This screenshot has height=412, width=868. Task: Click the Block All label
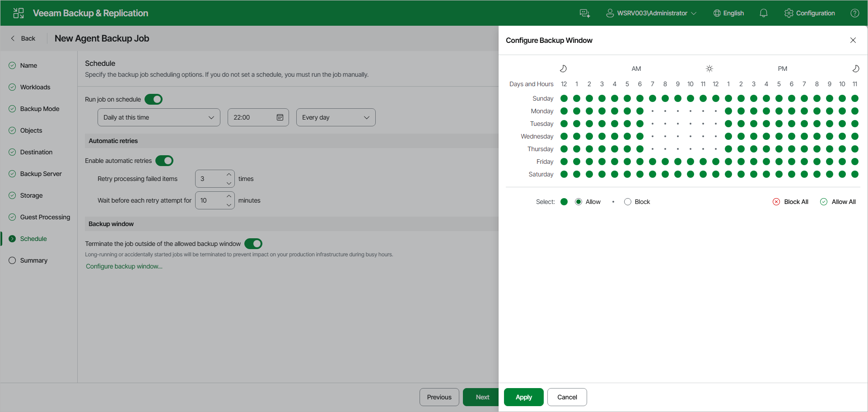click(796, 202)
